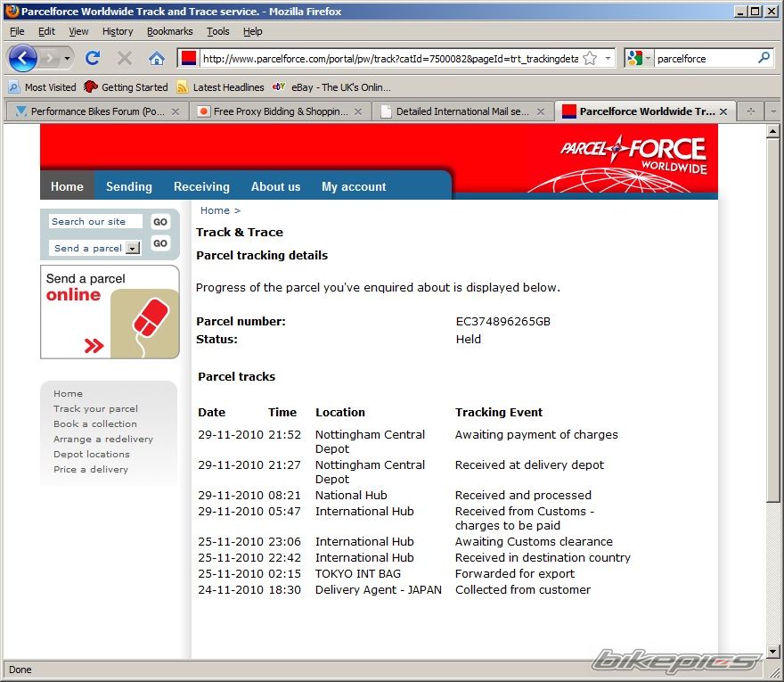The image size is (784, 682).
Task: Click the Track your parcel sidebar link
Action: tap(95, 408)
